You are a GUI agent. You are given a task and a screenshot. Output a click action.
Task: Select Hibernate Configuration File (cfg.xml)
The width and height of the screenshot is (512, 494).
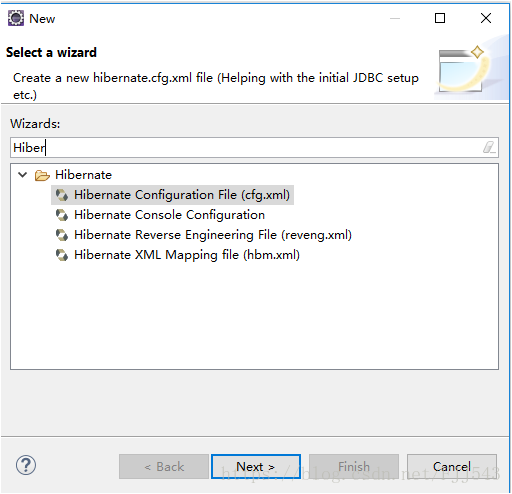click(182, 195)
